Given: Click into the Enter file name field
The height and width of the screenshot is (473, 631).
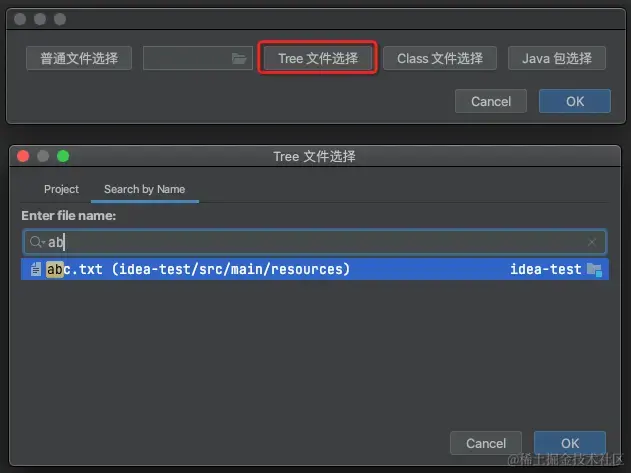Looking at the screenshot, I should 315,242.
